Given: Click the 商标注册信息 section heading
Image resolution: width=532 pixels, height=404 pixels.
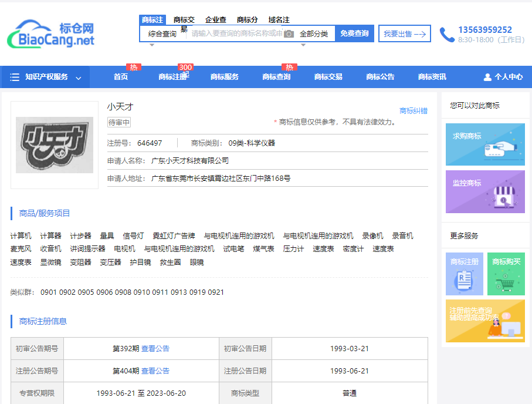Looking at the screenshot, I should pyautogui.click(x=43, y=321).
